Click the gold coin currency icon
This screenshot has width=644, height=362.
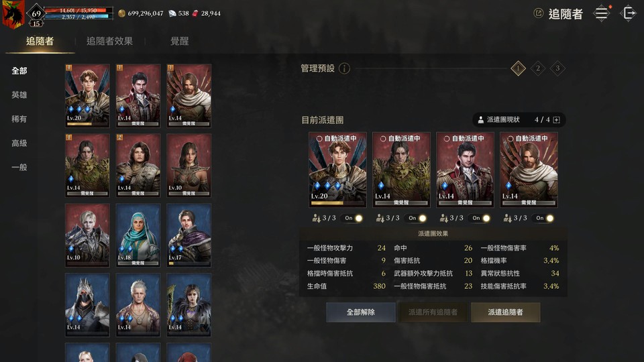[121, 13]
